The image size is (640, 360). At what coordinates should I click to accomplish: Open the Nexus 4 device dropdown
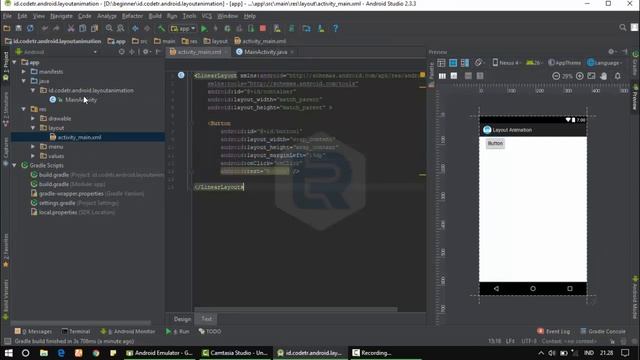point(506,63)
